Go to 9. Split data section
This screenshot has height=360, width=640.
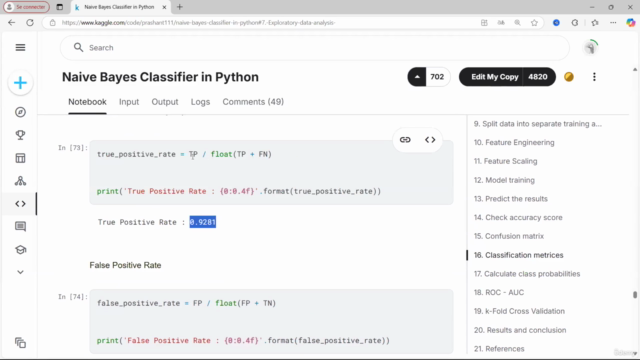pos(538,124)
